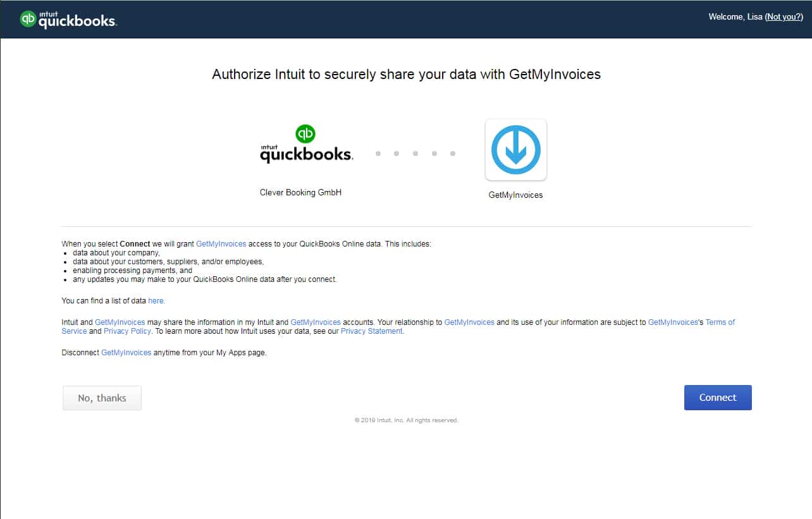Image resolution: width=812 pixels, height=519 pixels.
Task: Open the "here" link for data list
Action: (156, 301)
